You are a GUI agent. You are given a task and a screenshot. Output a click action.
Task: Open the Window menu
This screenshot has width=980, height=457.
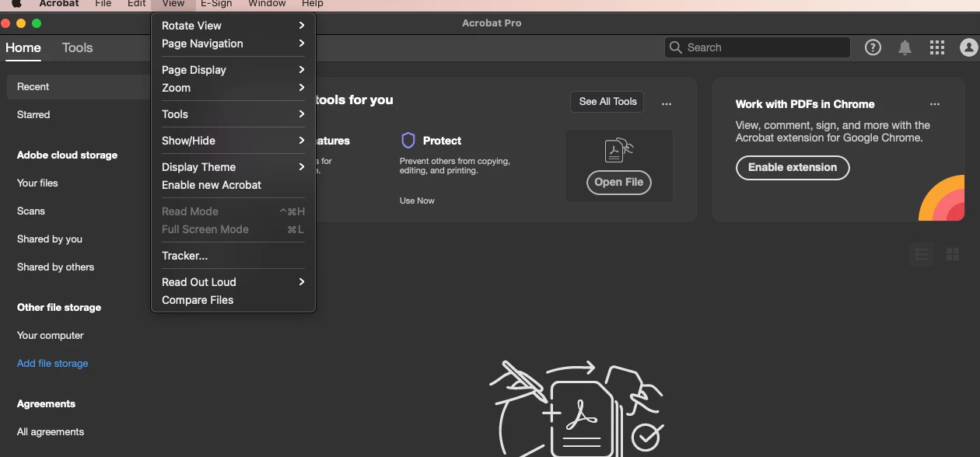pos(267,4)
